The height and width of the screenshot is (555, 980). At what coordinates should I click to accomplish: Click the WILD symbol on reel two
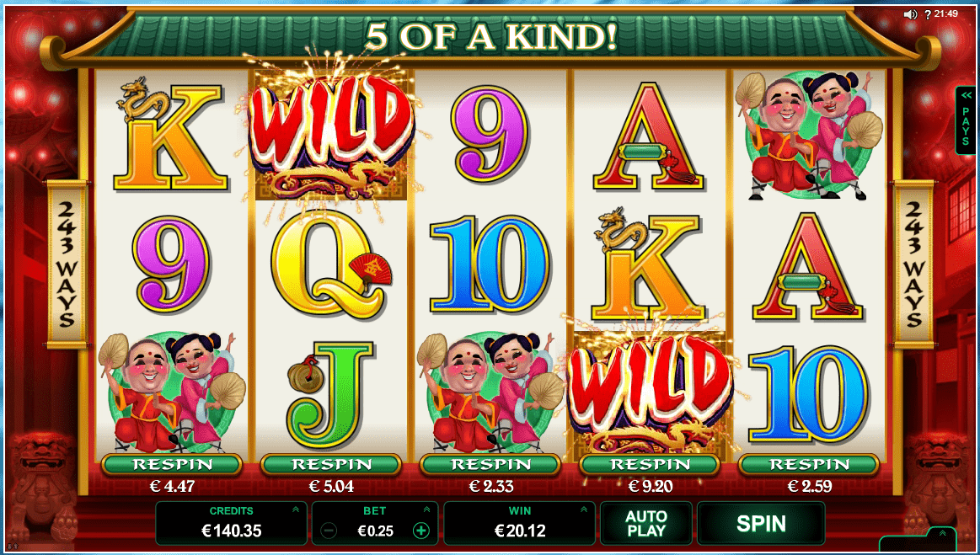click(x=331, y=135)
